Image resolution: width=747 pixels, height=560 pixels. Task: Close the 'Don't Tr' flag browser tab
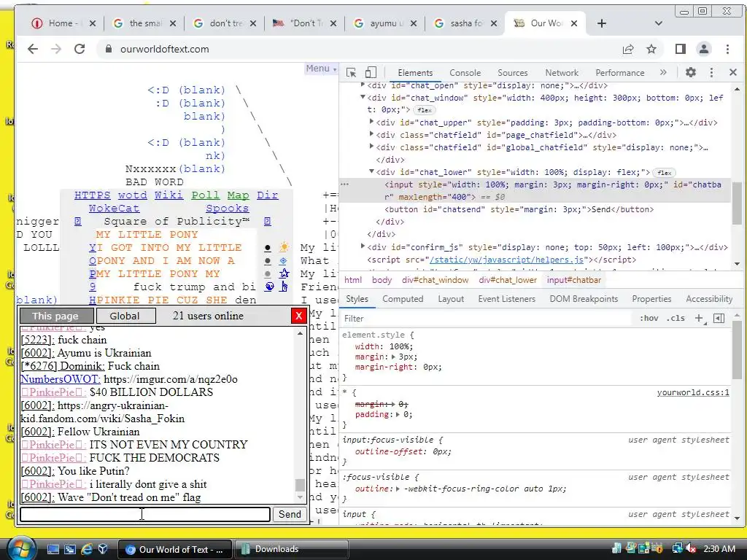click(x=333, y=23)
